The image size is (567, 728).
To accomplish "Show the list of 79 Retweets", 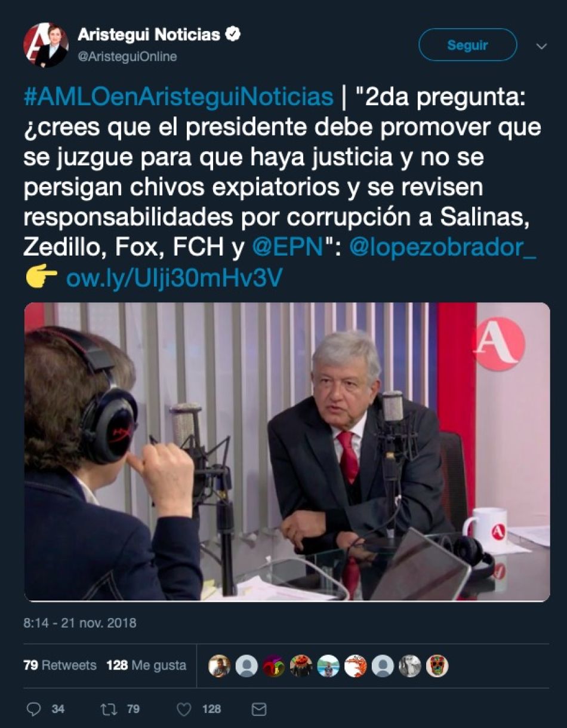I will (60, 665).
